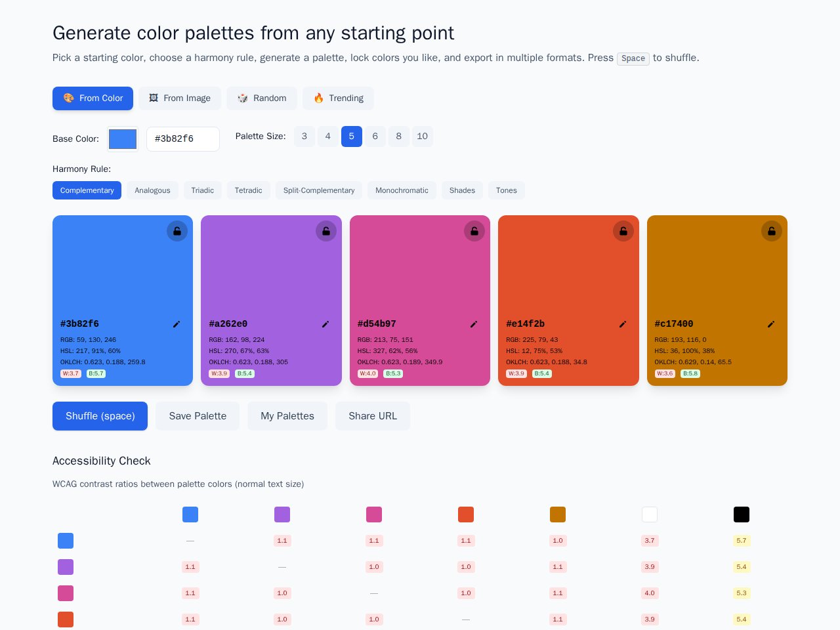This screenshot has height=630, width=840.
Task: Choose the Tetradic harmony rule
Action: pos(249,190)
